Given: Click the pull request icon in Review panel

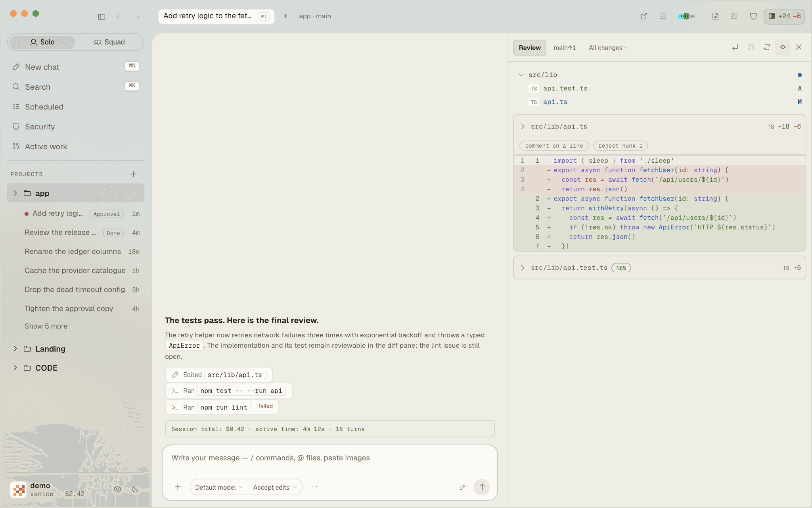Looking at the screenshot, I should click(x=751, y=47).
